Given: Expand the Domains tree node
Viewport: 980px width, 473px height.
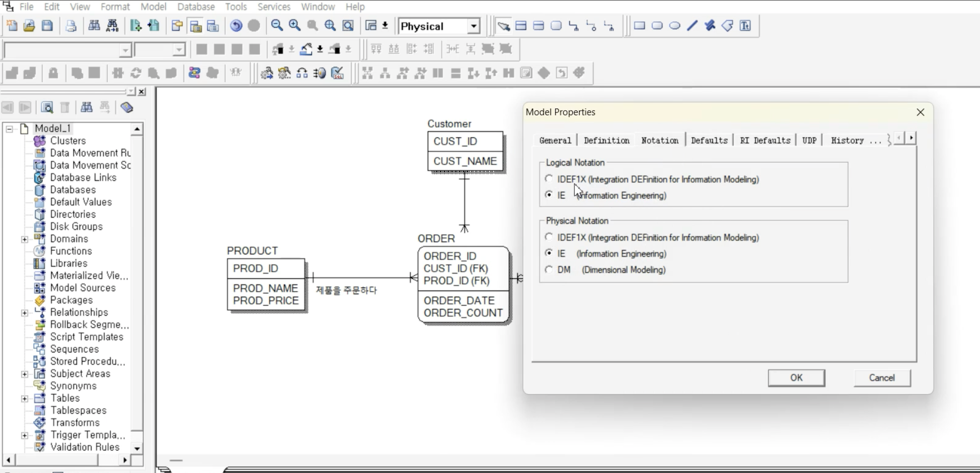Looking at the screenshot, I should click(x=24, y=239).
